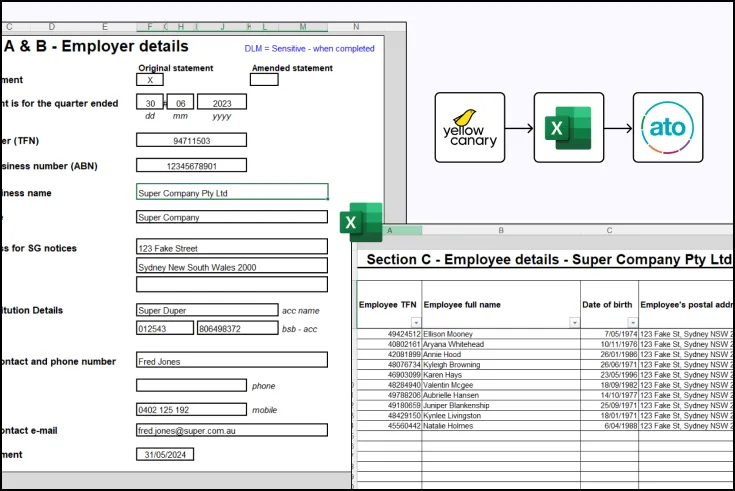Select column M header in employer sheet
The width and height of the screenshot is (735, 491).
tap(303, 27)
